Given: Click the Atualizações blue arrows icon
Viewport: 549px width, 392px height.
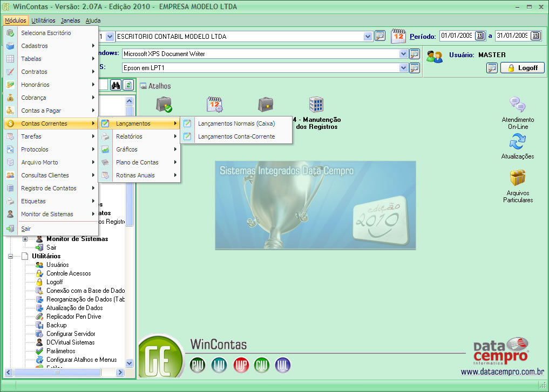Looking at the screenshot, I should [x=518, y=142].
